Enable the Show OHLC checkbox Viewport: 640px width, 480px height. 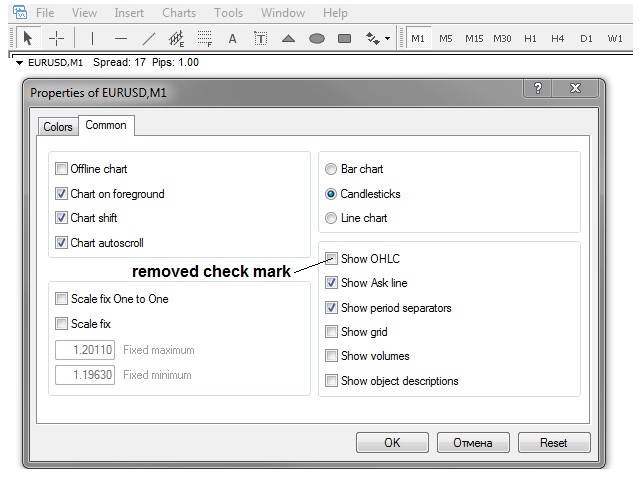tap(332, 259)
